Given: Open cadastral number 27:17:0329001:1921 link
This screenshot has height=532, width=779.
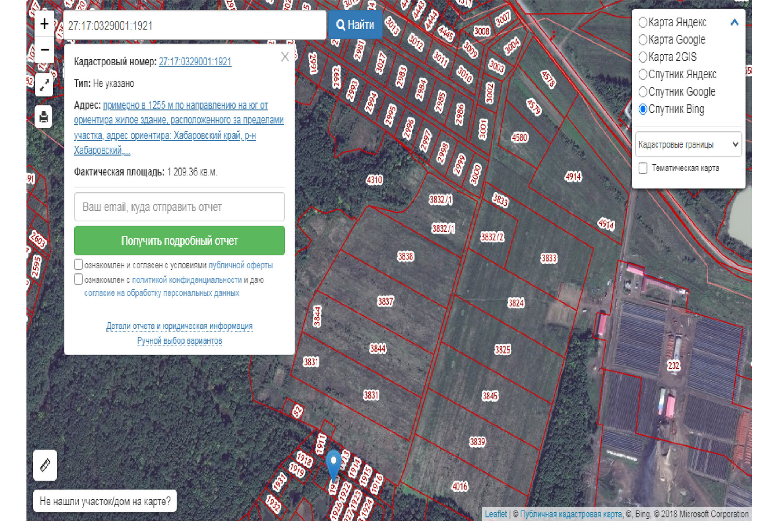Looking at the screenshot, I should pyautogui.click(x=195, y=62).
